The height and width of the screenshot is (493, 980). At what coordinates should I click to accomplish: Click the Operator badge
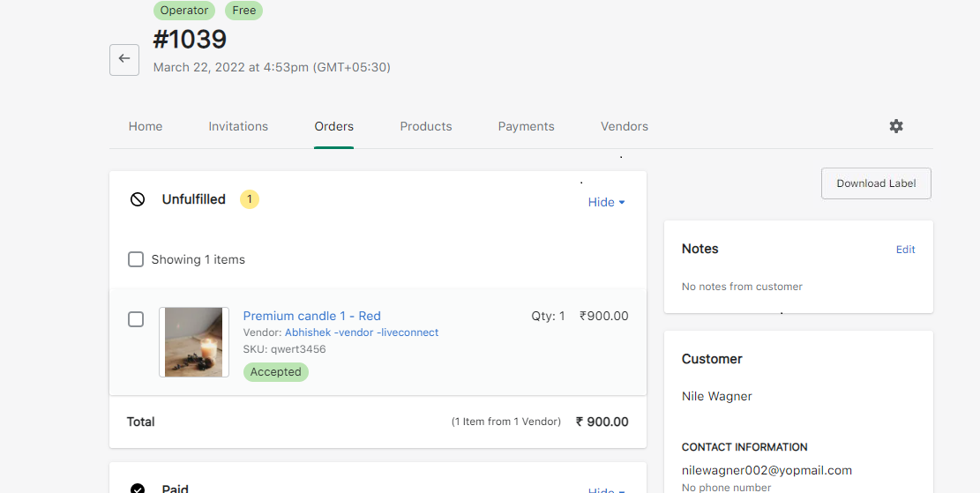[184, 10]
